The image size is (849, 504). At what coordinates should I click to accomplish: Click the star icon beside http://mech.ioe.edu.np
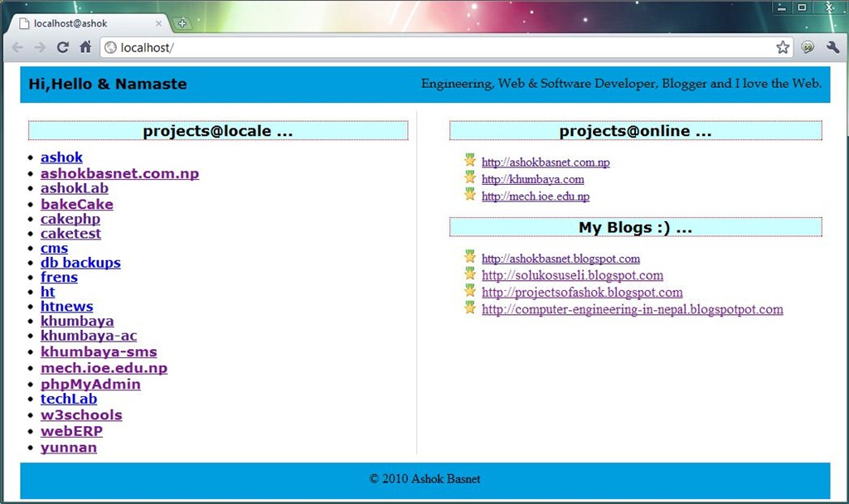(470, 195)
